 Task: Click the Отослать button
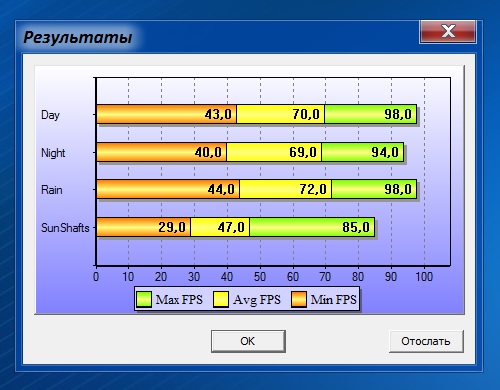coord(426,341)
